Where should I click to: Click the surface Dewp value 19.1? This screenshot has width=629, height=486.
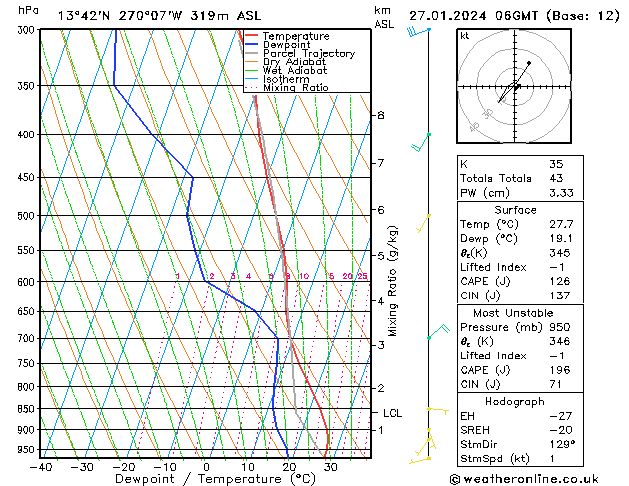(x=561, y=239)
